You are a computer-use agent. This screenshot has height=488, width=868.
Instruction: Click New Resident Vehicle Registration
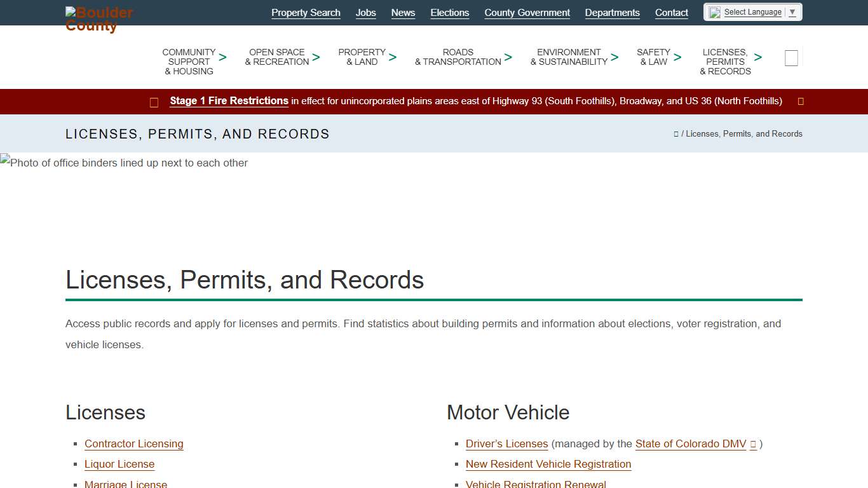[548, 464]
